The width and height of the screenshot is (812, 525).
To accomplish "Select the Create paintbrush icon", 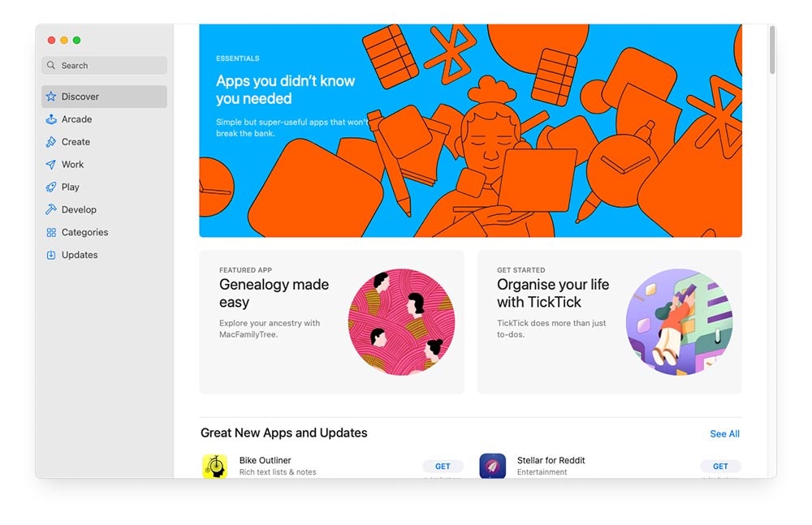I will pyautogui.click(x=50, y=142).
